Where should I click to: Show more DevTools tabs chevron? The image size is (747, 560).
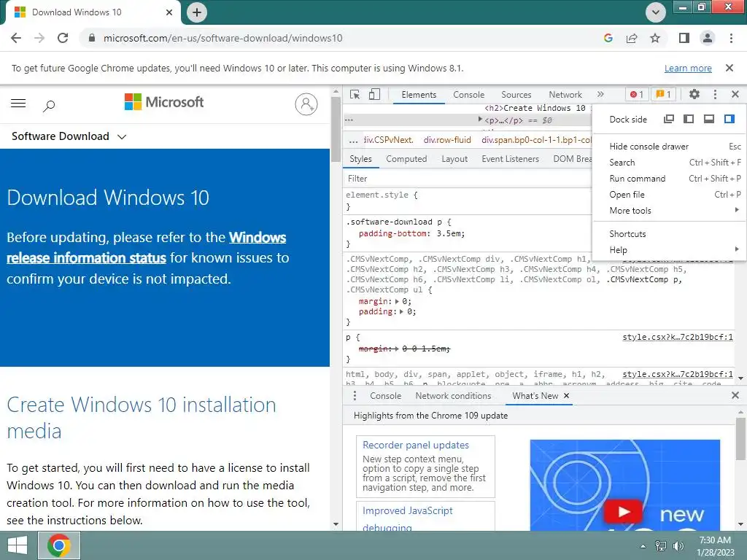click(x=600, y=94)
